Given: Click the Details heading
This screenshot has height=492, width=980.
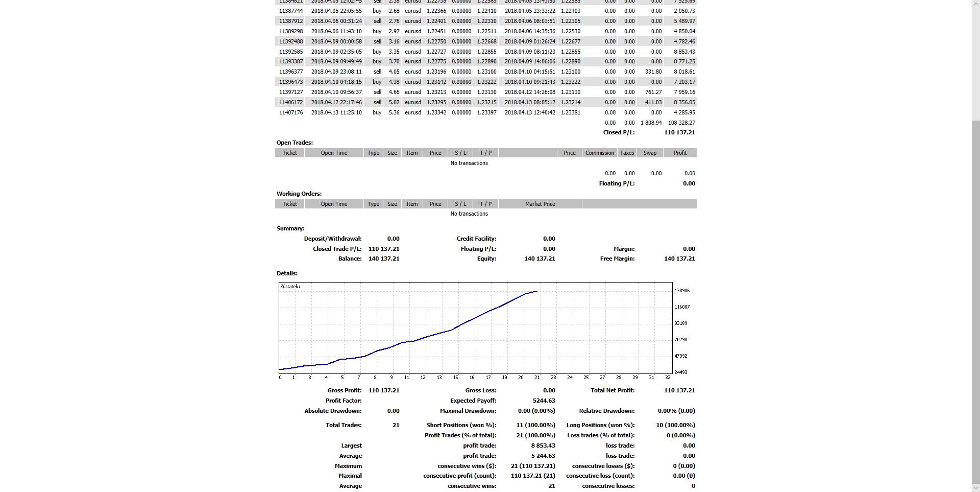Looking at the screenshot, I should [287, 273].
